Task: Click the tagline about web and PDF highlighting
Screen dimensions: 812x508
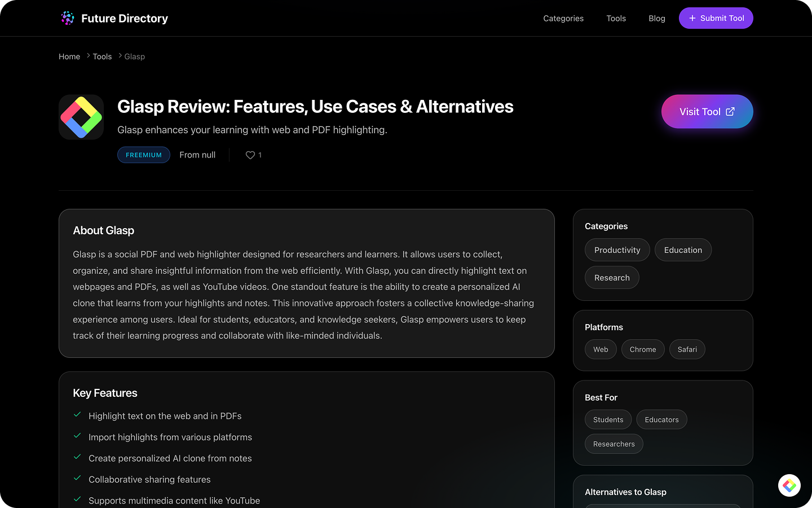Action: 252,130
